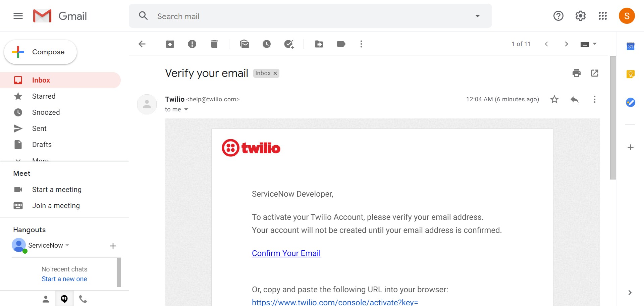Screen dimensions: 644x306
Task: Report this message as spam
Action: click(x=192, y=44)
